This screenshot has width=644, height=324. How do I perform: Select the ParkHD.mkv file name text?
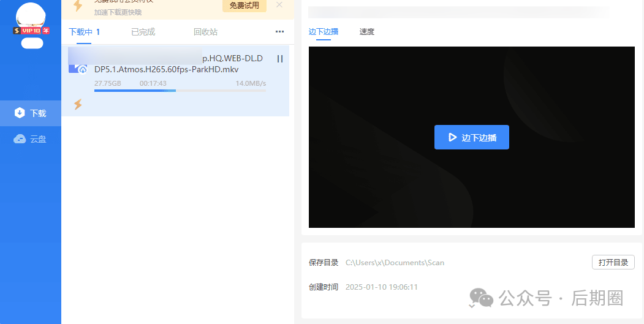coord(166,69)
